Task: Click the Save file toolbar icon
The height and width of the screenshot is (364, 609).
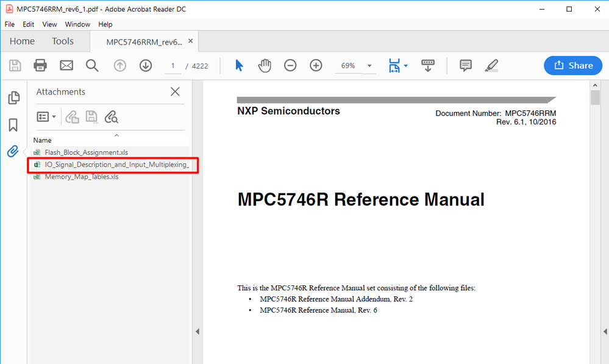Action: (15, 65)
